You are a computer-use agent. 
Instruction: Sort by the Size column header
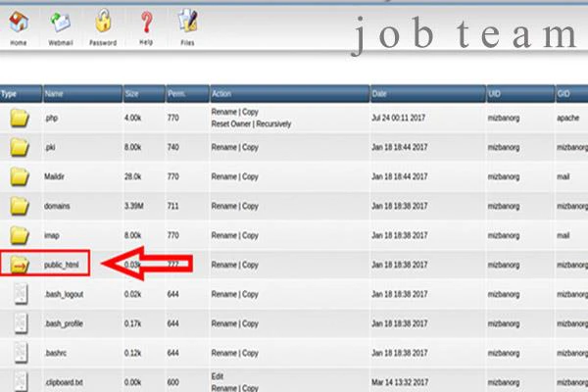tap(132, 93)
